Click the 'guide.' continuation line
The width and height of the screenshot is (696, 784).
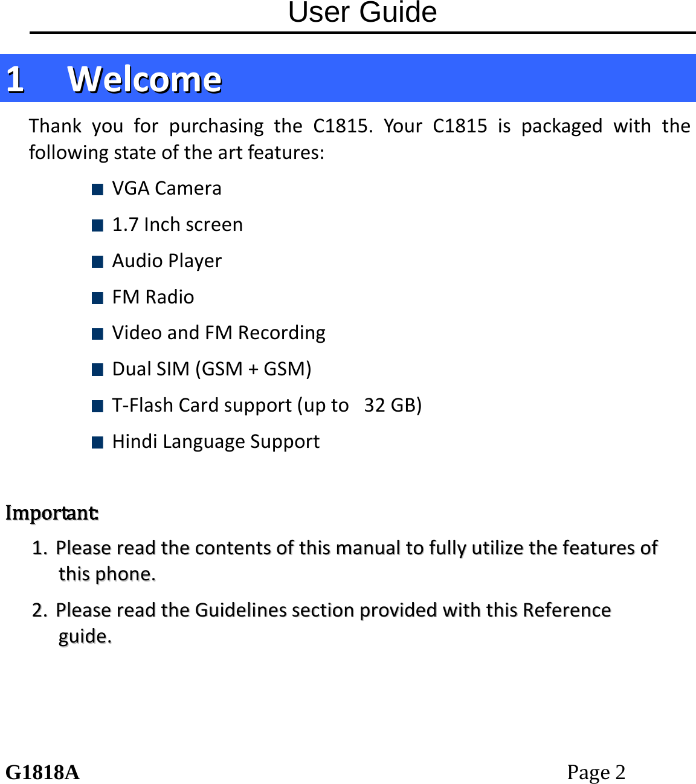[85, 637]
